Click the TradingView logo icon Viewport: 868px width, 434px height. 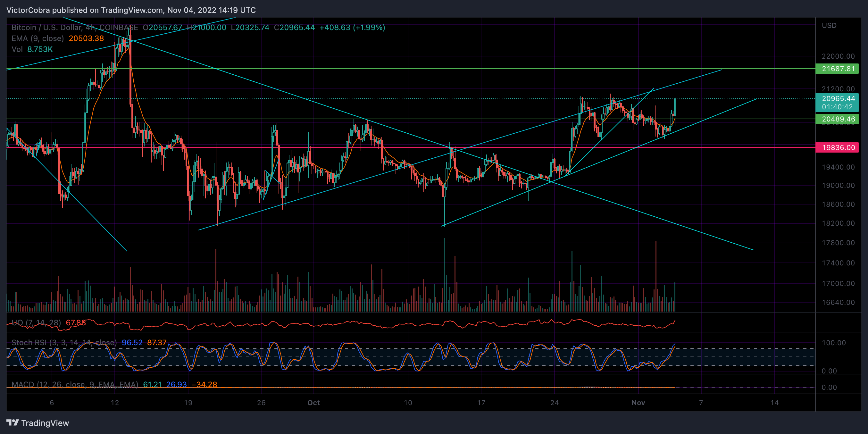pos(13,422)
